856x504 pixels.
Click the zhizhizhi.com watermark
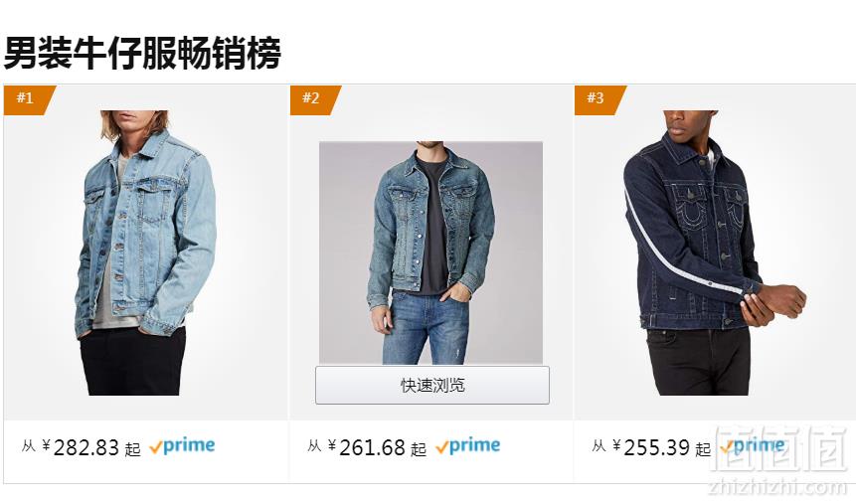(777, 487)
